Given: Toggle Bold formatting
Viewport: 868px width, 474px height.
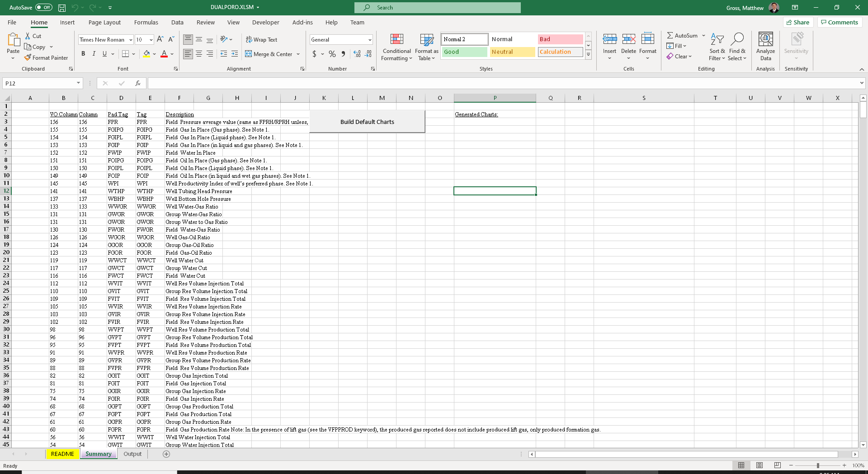Looking at the screenshot, I should (x=83, y=54).
